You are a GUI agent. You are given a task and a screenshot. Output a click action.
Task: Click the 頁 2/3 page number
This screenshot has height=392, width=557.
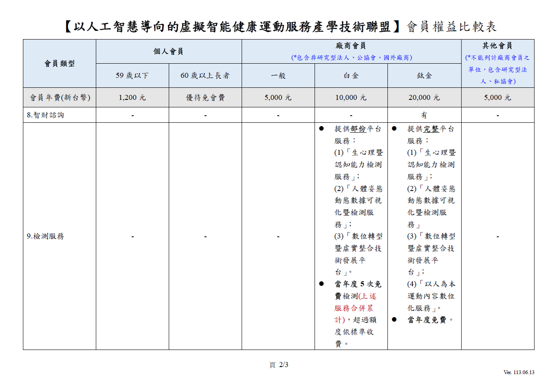(x=279, y=365)
